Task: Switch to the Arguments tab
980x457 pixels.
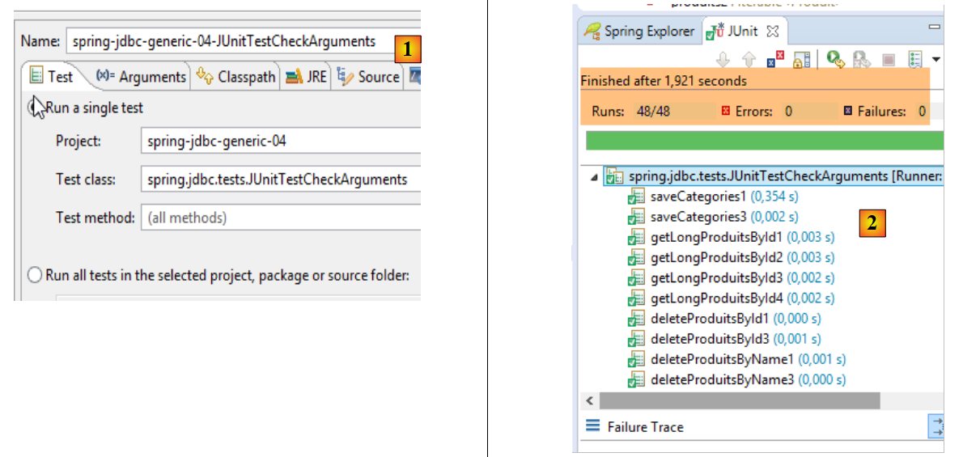Action: [141, 77]
